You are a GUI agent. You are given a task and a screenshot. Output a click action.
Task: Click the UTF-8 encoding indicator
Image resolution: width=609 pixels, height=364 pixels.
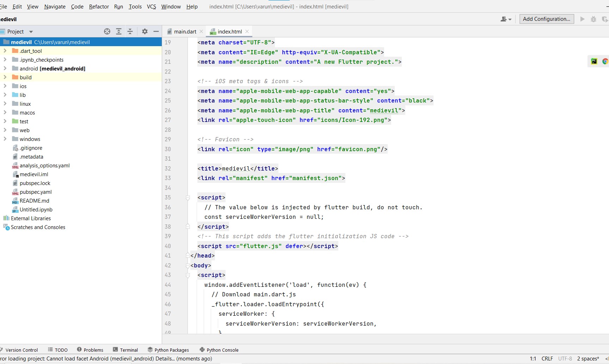click(x=565, y=359)
